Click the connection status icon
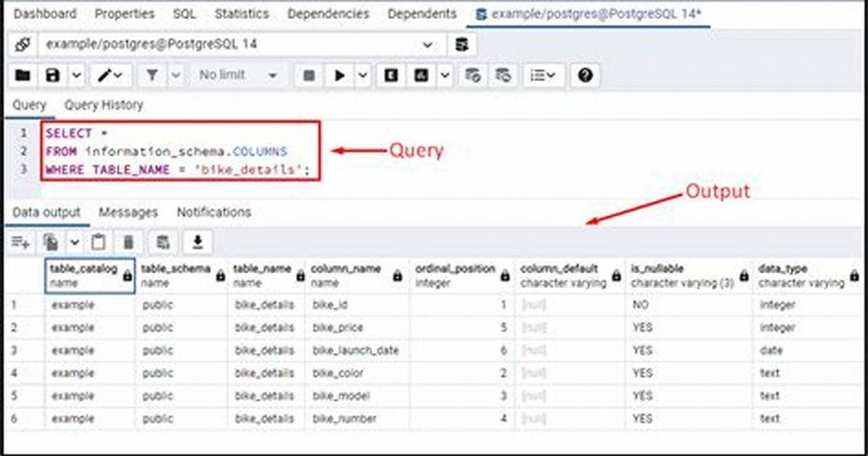Screen dimensions: 868x456 click(22, 44)
